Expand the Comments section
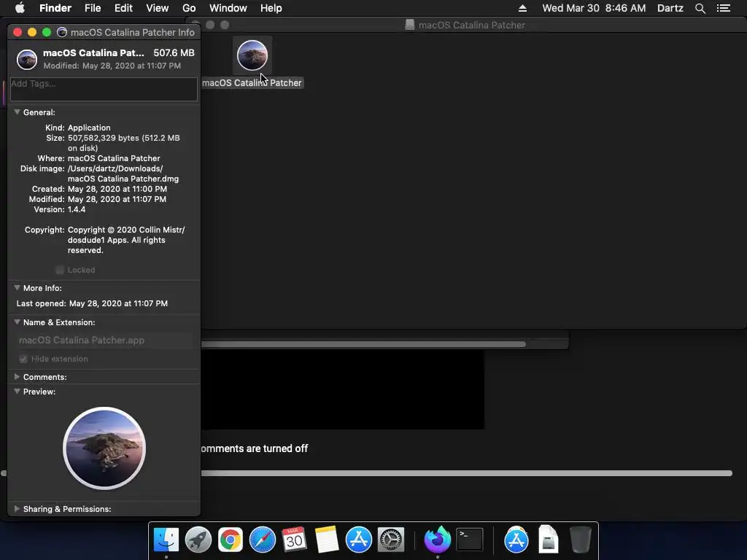The height and width of the screenshot is (560, 747). [x=17, y=377]
